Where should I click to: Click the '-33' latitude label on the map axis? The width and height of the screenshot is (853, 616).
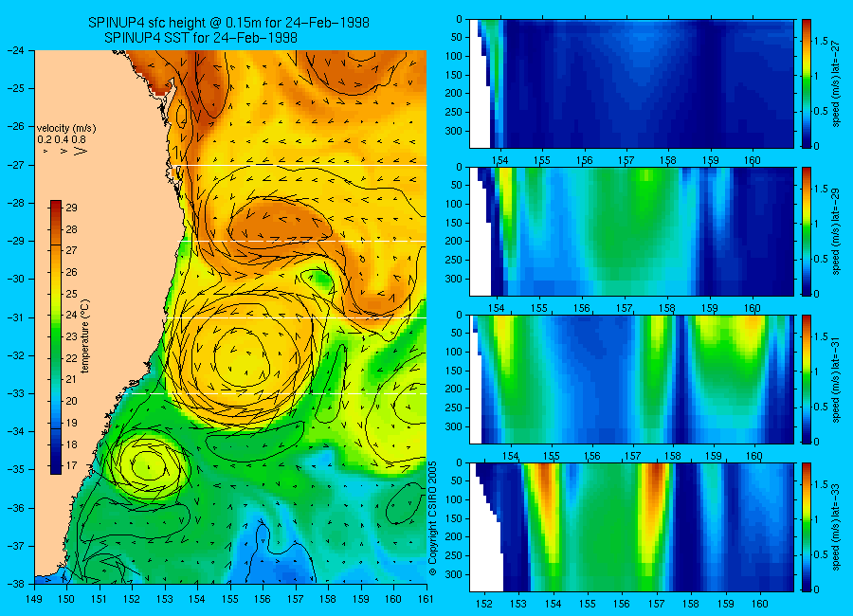point(16,393)
